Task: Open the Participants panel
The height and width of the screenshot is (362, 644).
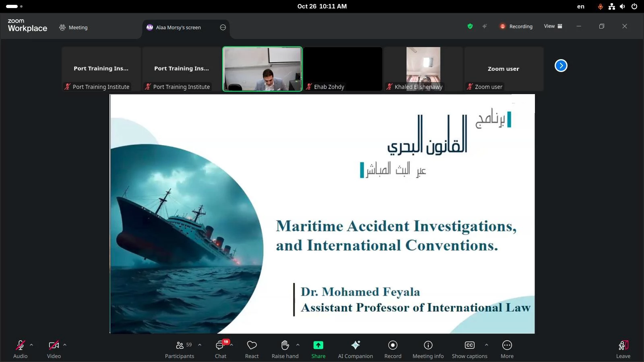Action: coord(180,349)
